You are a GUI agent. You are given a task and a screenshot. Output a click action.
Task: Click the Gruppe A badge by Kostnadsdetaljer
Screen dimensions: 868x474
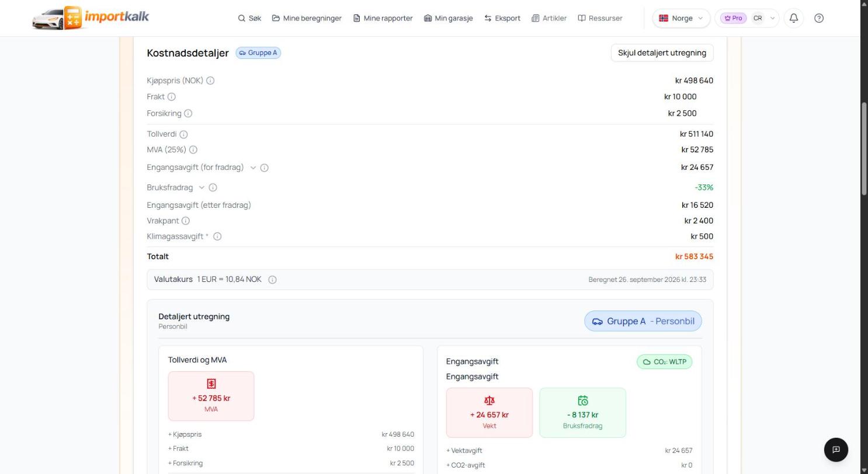(x=258, y=53)
